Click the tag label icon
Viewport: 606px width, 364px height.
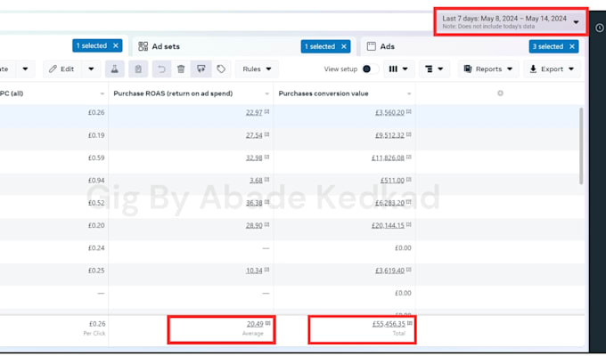click(x=221, y=69)
